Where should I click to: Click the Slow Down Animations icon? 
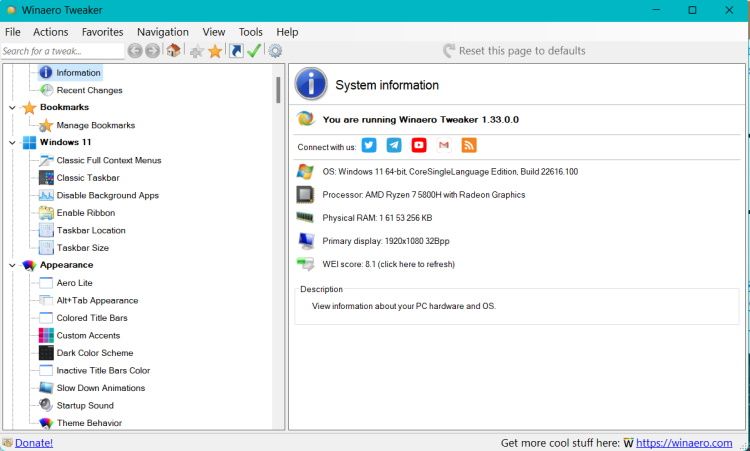[46, 388]
